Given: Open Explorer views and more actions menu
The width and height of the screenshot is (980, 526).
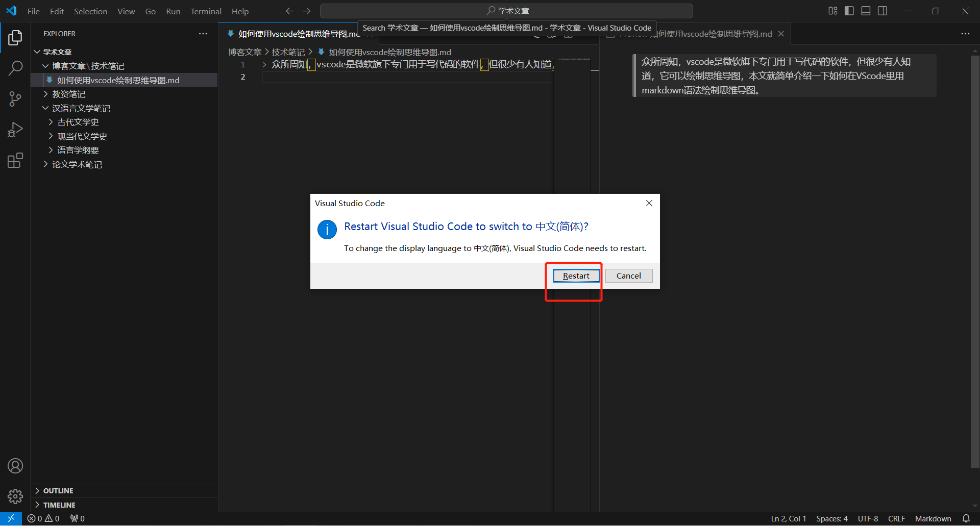Looking at the screenshot, I should pos(203,34).
